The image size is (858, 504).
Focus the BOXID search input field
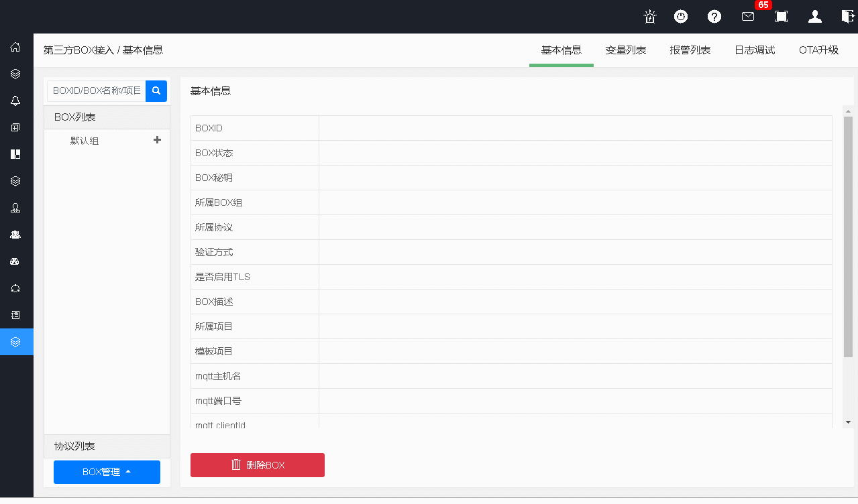coord(97,90)
